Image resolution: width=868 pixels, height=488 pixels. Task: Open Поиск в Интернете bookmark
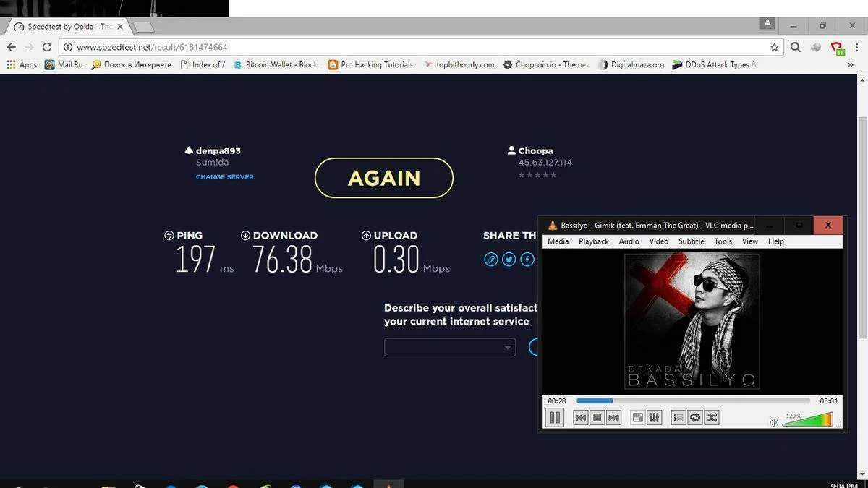tap(131, 64)
